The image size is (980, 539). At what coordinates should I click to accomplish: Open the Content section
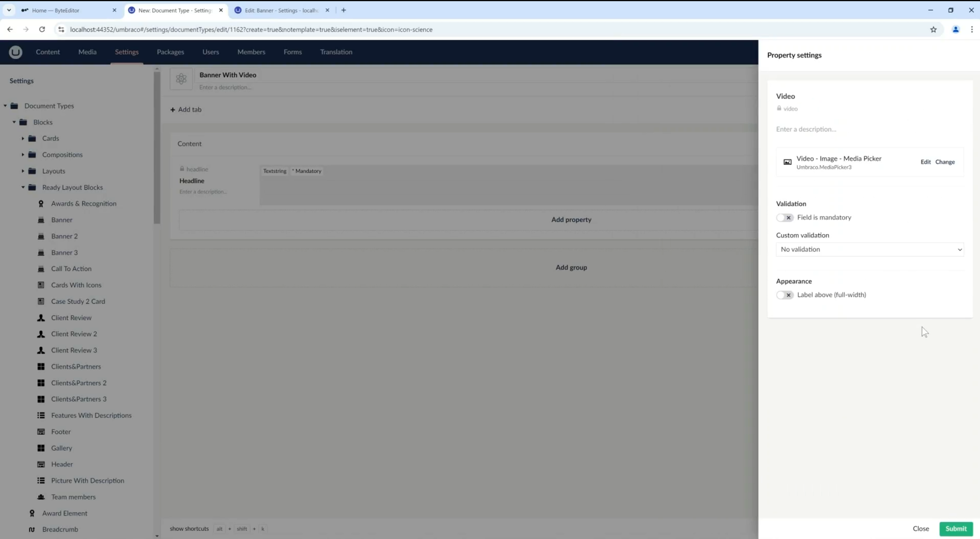[x=47, y=52]
